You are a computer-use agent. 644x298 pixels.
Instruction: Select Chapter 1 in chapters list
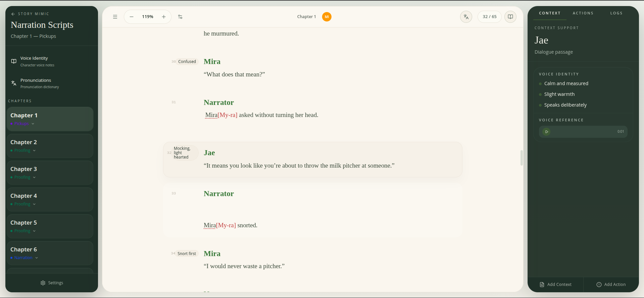click(x=50, y=119)
